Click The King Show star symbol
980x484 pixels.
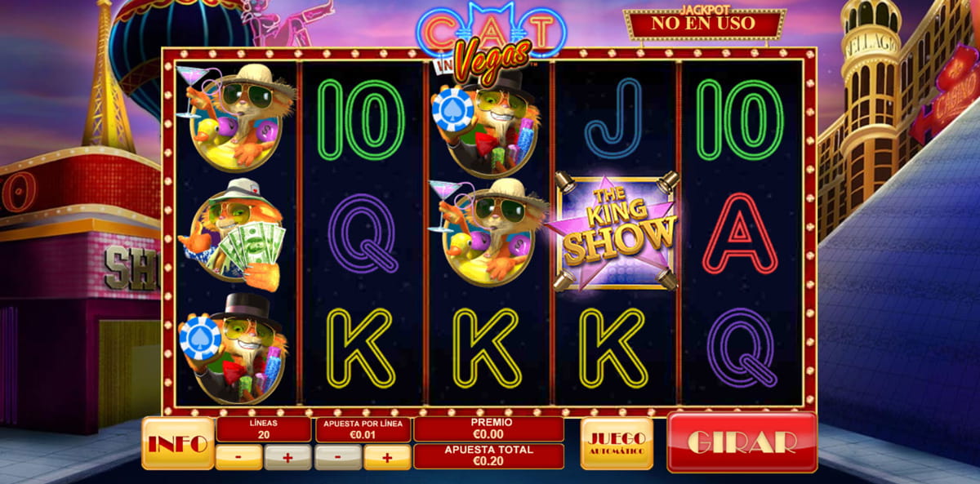(x=615, y=231)
